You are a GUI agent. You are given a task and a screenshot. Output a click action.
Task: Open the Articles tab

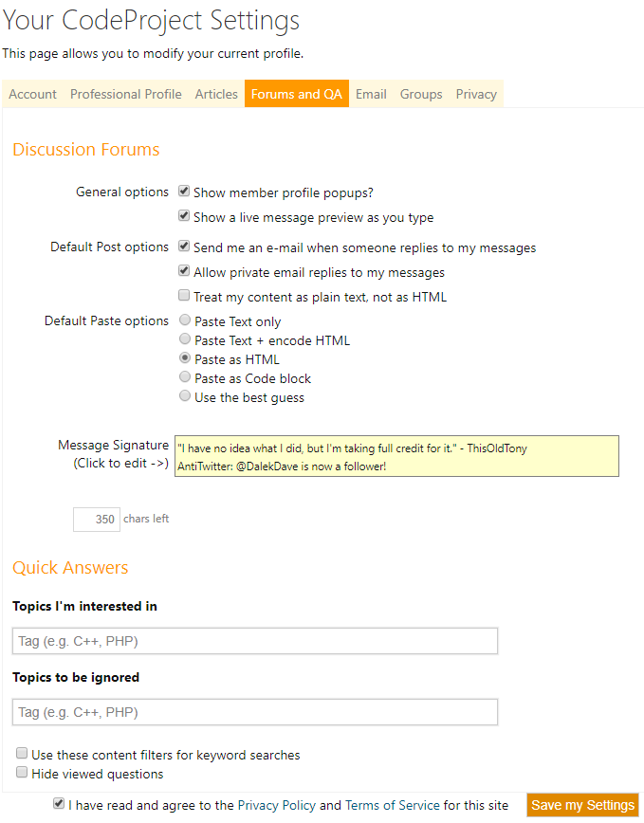point(216,94)
